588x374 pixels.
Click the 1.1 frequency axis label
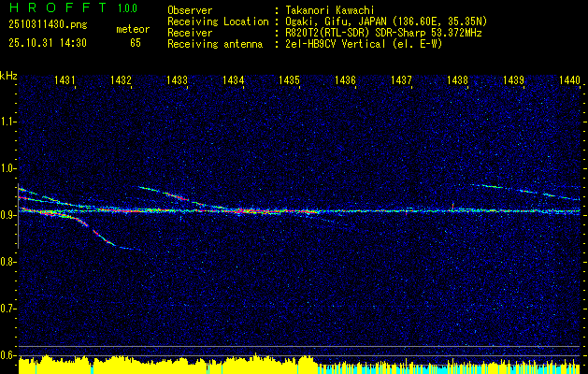click(x=7, y=122)
